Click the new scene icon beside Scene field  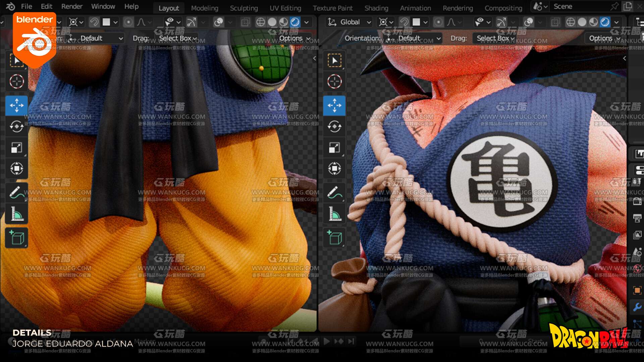click(x=628, y=6)
